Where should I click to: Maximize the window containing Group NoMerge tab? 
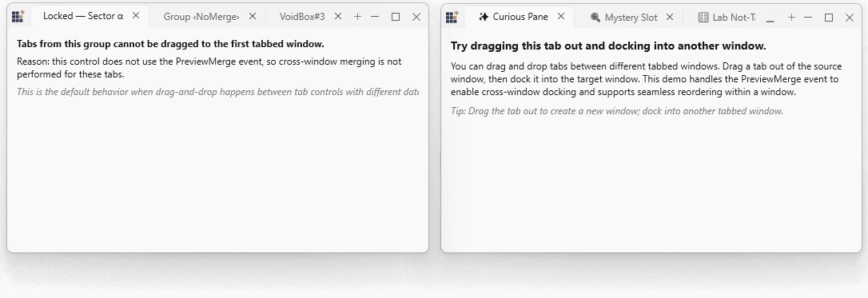[396, 17]
